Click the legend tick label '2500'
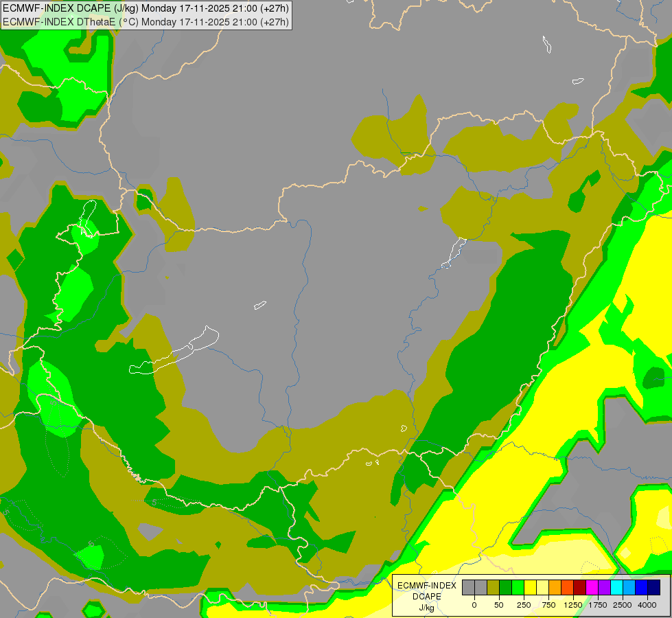The image size is (672, 618). (623, 605)
